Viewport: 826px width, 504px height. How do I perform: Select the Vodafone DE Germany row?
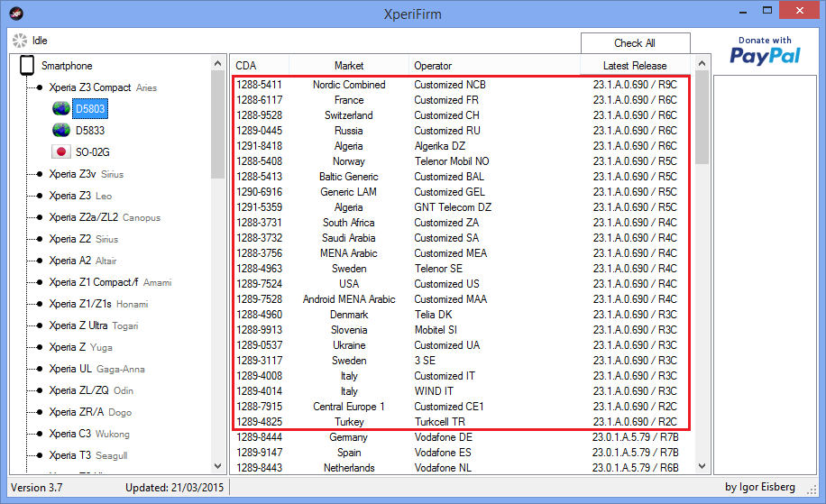pyautogui.click(x=461, y=437)
